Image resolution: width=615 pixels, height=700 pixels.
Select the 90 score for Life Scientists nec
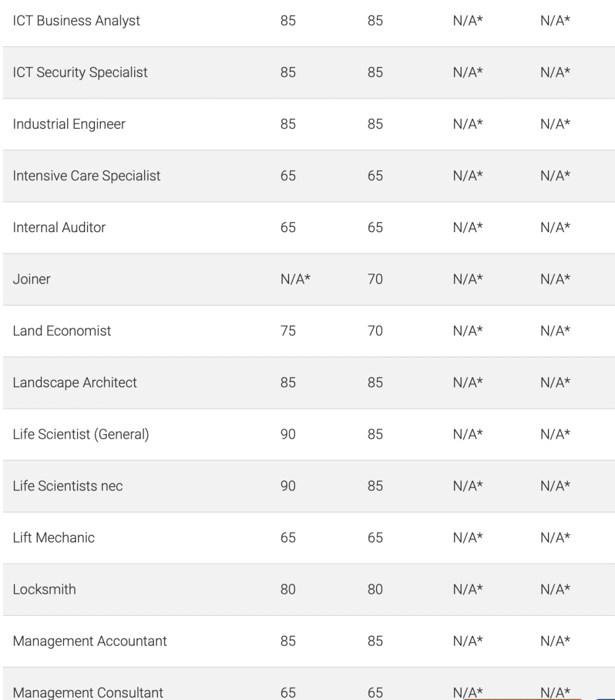288,486
